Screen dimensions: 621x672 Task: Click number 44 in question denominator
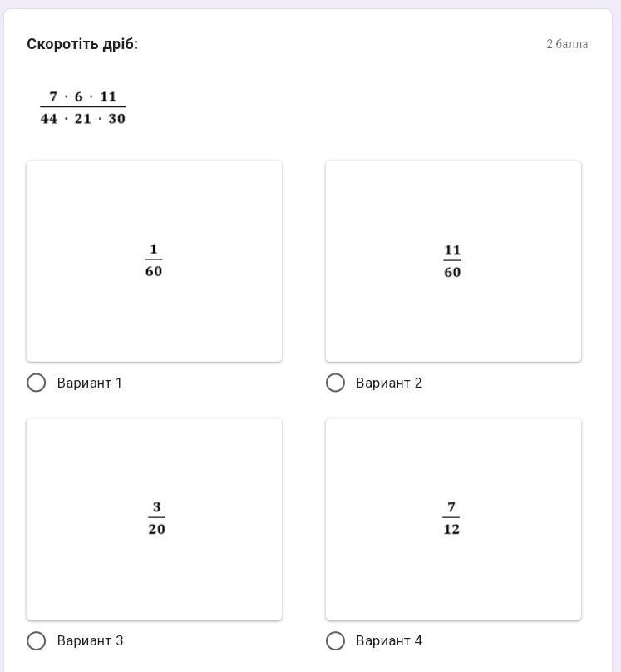coord(49,119)
